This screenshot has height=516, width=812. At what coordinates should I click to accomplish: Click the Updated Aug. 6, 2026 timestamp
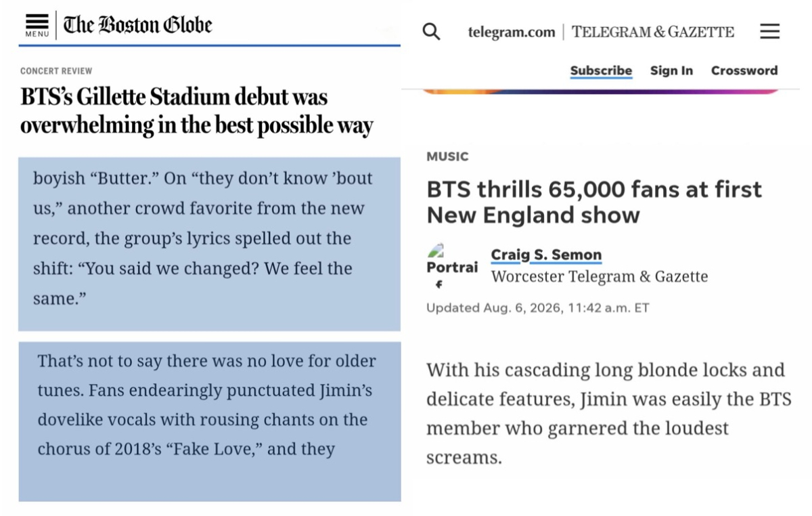click(x=537, y=308)
